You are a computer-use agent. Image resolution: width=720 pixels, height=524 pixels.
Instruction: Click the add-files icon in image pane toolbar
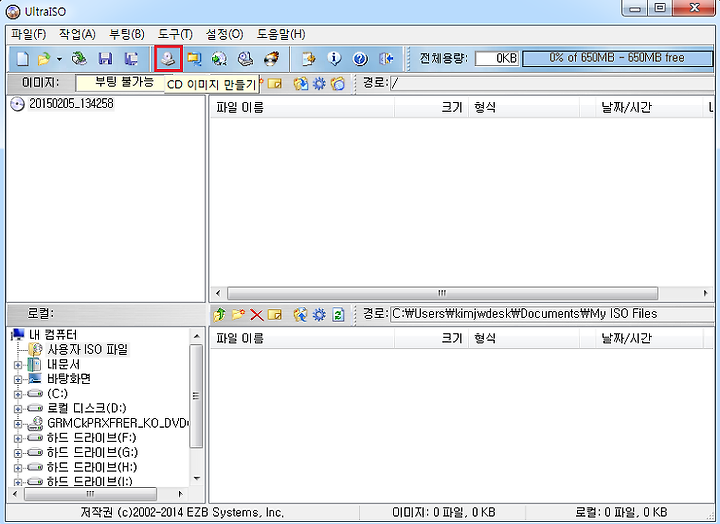[301, 84]
